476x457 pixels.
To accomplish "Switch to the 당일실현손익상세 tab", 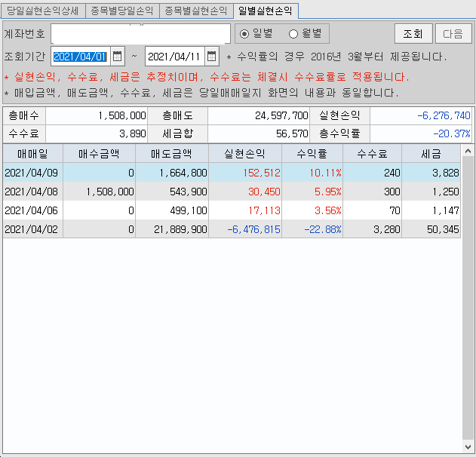I will 42,11.
